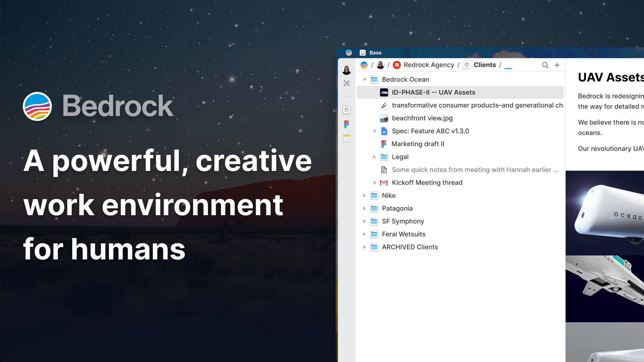Expand the Nike folder
Screen dimensions: 644x362
[x=365, y=195]
